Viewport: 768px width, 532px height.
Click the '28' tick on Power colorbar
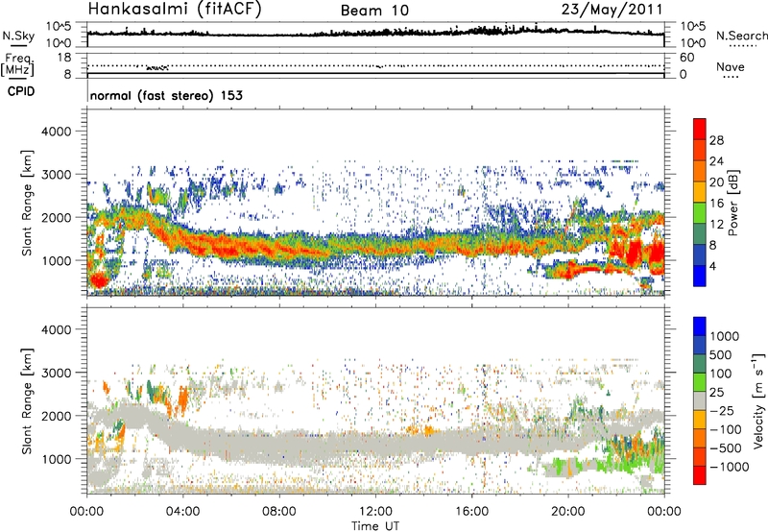pos(716,140)
